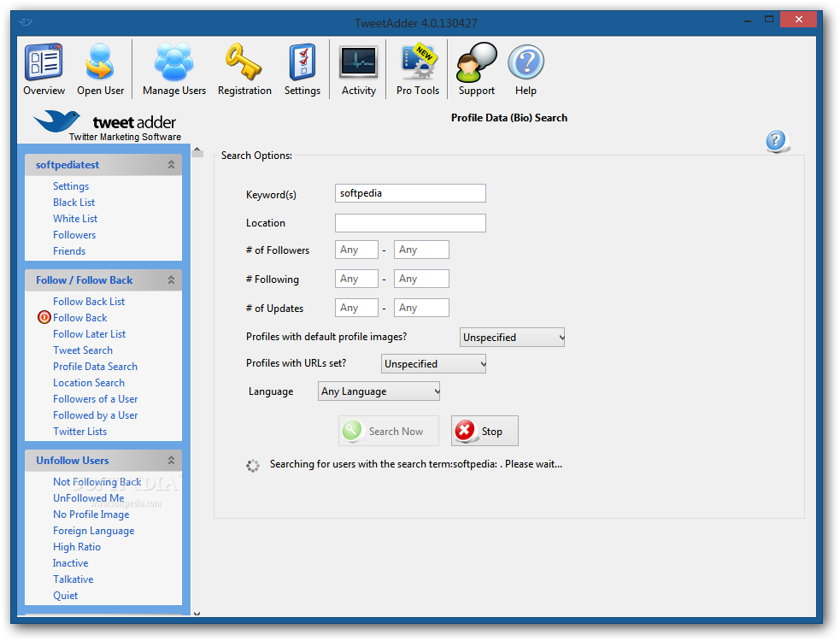Open No Profile Image list
Image resolution: width=840 pixels, height=641 pixels.
[91, 514]
